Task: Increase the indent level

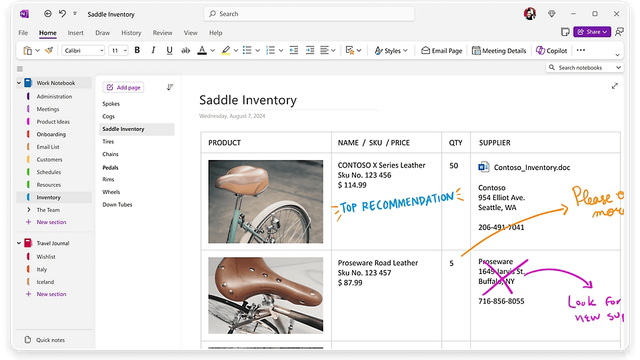Action: [310, 50]
